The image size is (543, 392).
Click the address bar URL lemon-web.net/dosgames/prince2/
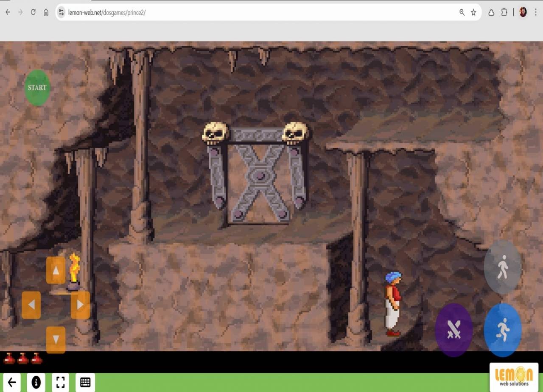(107, 13)
